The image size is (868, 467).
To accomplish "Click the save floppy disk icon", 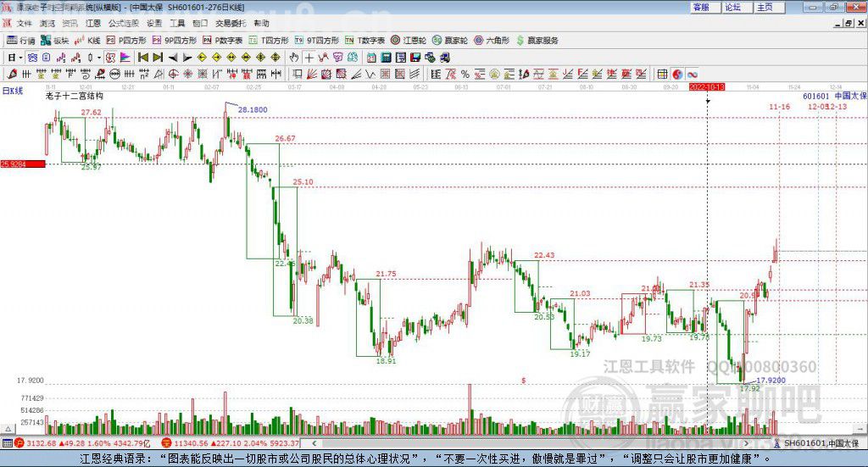I will point(415,58).
